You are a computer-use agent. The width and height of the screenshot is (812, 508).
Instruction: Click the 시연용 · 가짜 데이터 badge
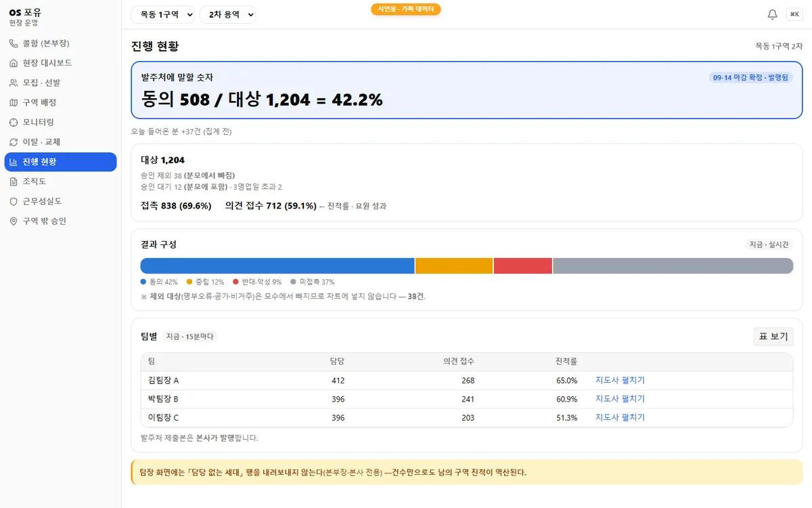406,9
